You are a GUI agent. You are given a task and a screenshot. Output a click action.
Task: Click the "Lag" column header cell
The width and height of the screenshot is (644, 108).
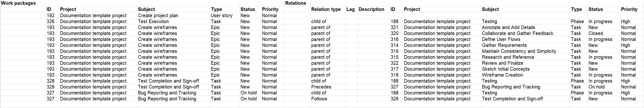coord(350,10)
